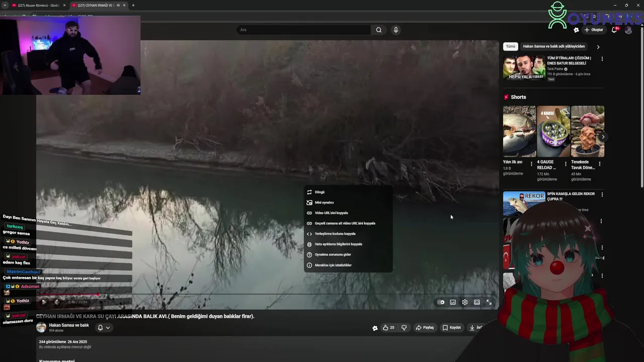Click the video title Ceyhan Irmağı ve Kara Su

145,316
